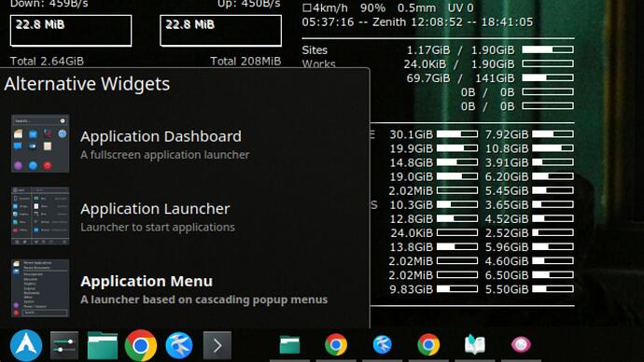Click 'Launcher to start applications' description
Viewport: 644px width, 362px height.
tap(158, 227)
